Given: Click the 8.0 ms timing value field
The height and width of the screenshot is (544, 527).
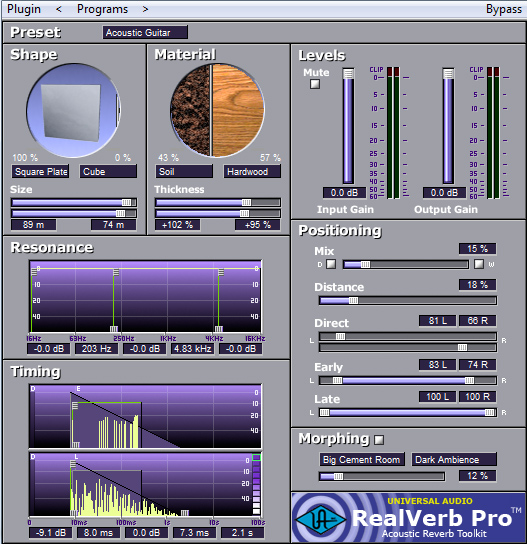Looking at the screenshot, I should point(99,533).
